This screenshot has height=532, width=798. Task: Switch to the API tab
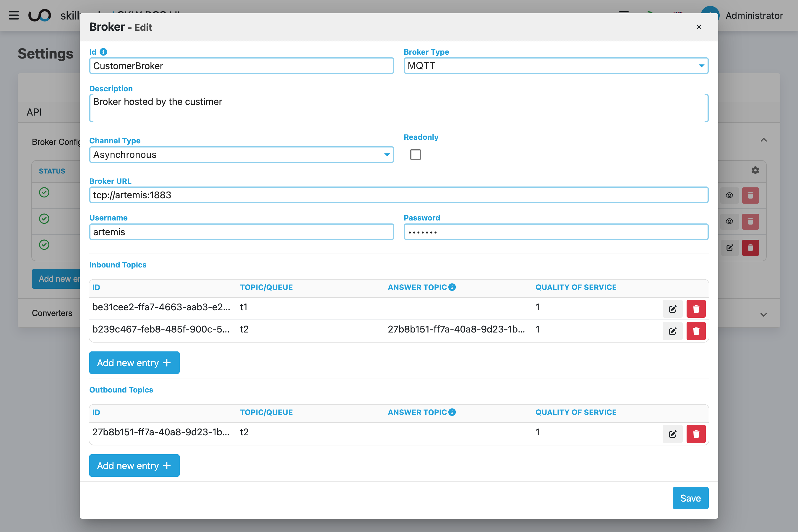click(34, 112)
